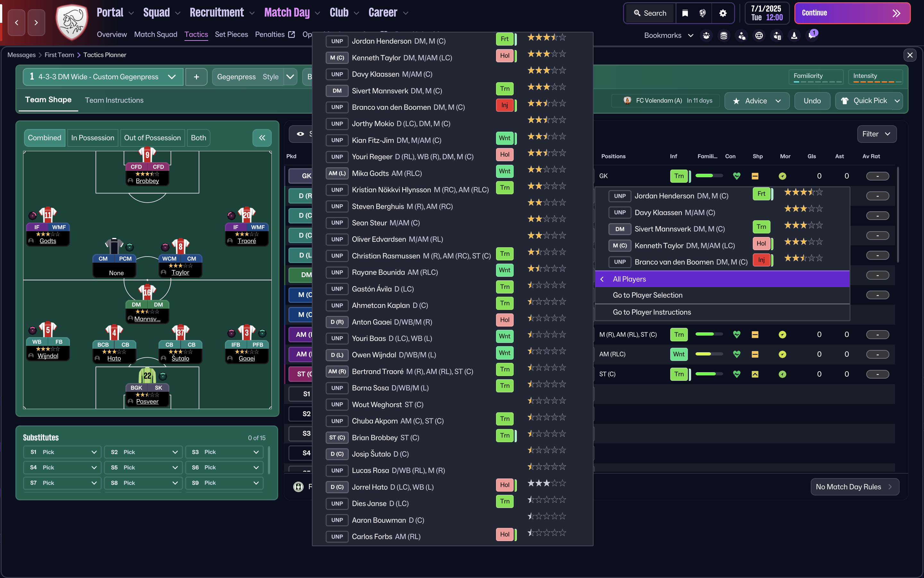
Task: Click the All Players back entry
Action: pos(722,279)
